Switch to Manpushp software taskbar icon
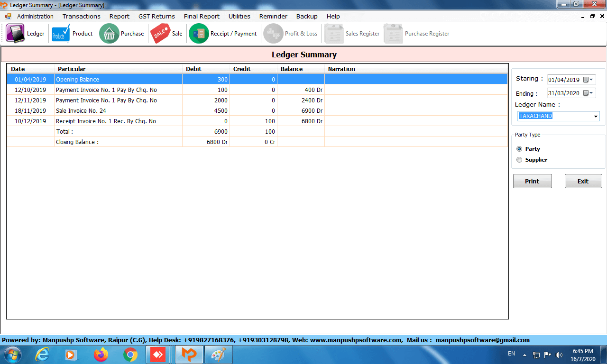607x364 pixels. point(189,355)
